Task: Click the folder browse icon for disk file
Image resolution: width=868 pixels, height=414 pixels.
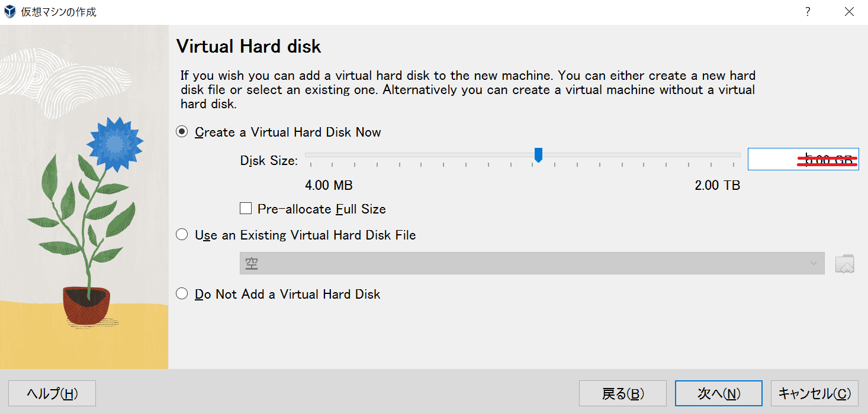Action: 845,264
